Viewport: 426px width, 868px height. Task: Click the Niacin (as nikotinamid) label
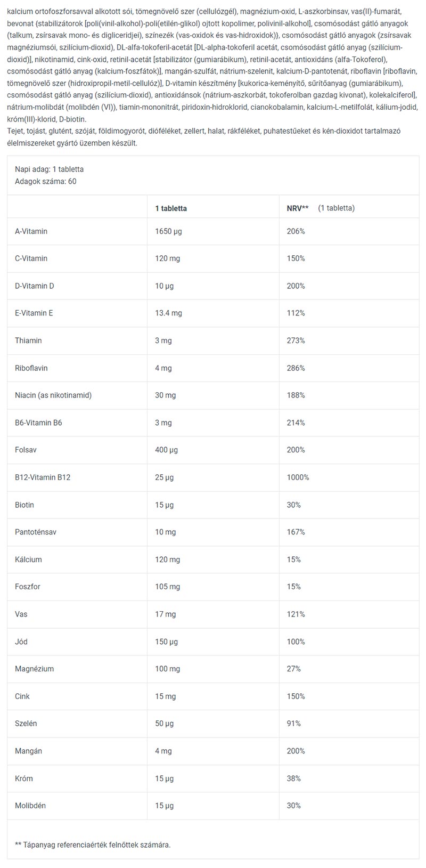pos(53,395)
